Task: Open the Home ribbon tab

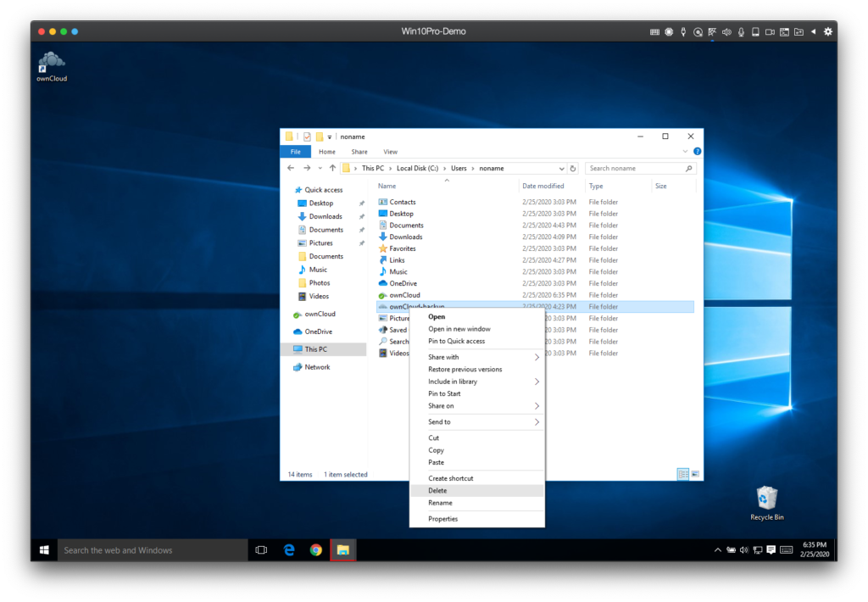Action: 327,152
